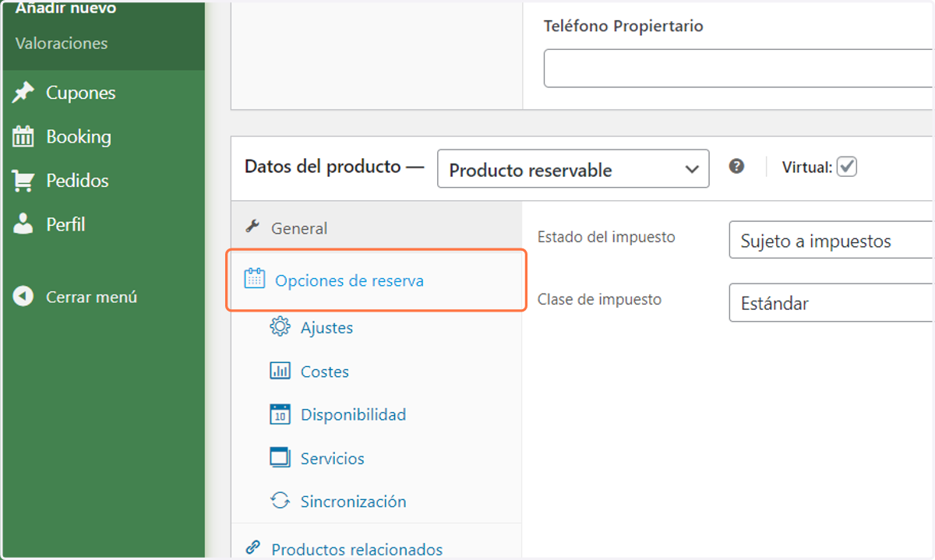Open the Producto reservable product type dropdown
Viewport: 935px width, 560px height.
[573, 169]
